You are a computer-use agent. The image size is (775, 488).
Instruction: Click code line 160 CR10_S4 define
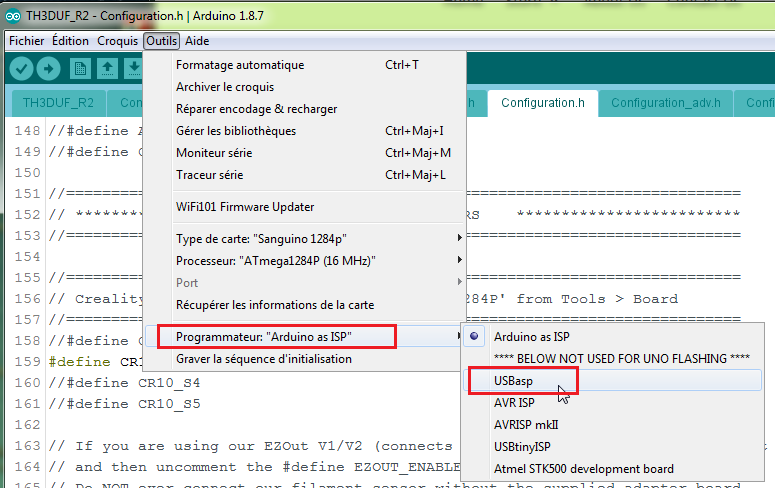[125, 383]
